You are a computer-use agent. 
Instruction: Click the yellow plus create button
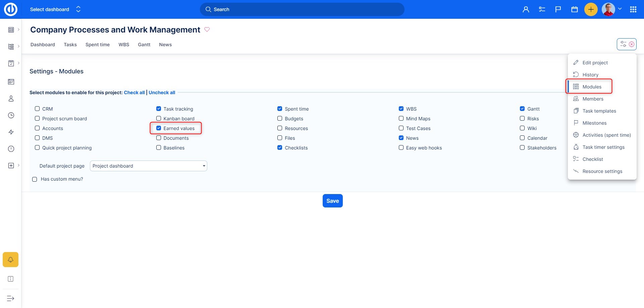coord(591,9)
